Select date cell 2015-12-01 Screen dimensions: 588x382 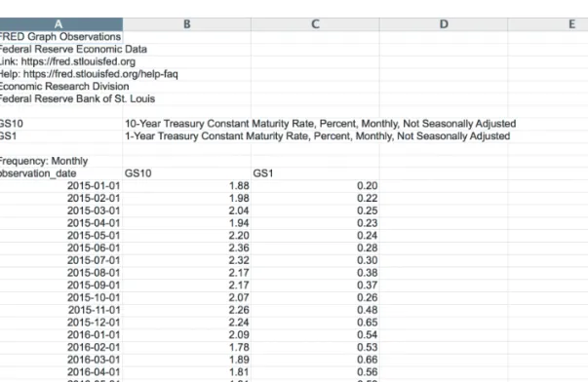click(61, 322)
